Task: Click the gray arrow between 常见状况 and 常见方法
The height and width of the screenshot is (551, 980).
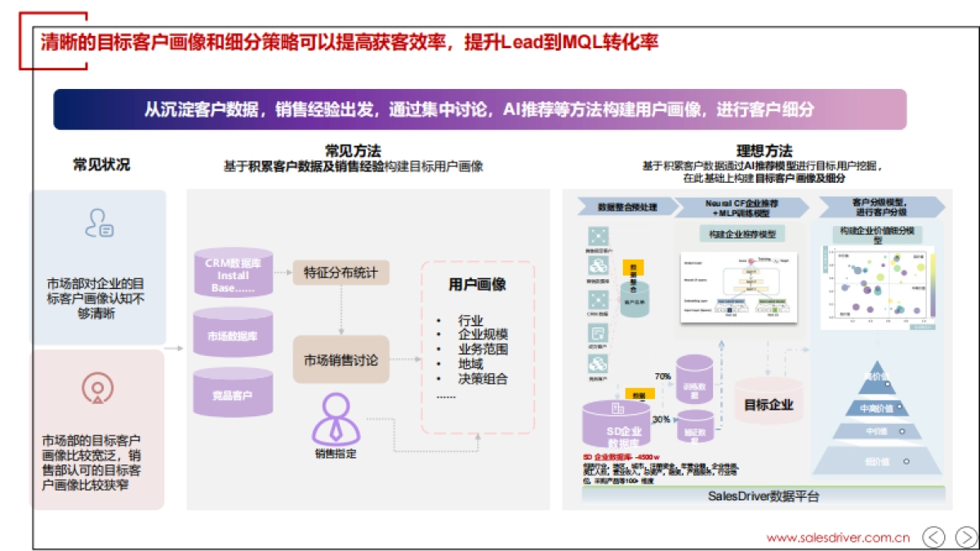Action: point(171,347)
